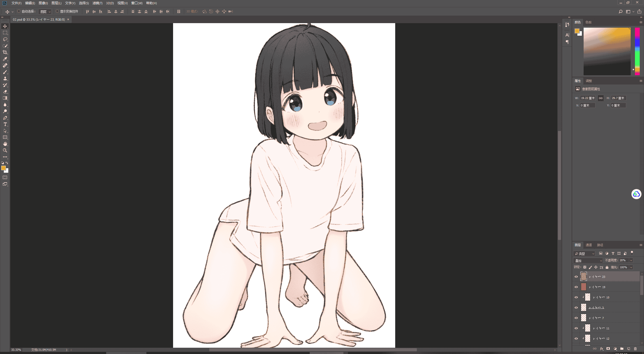The height and width of the screenshot is (354, 644).
Task: Open the blend mode 叠加 dropdown
Action: coord(588,260)
